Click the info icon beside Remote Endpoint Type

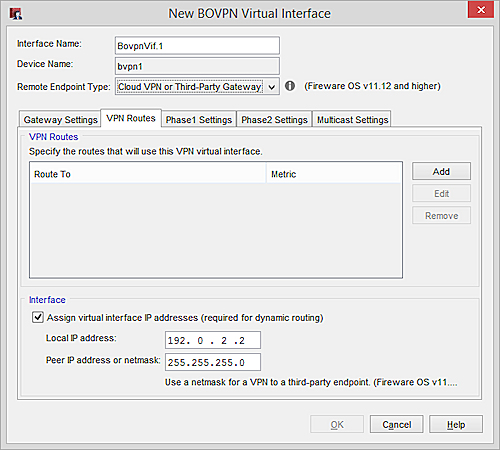pos(290,86)
